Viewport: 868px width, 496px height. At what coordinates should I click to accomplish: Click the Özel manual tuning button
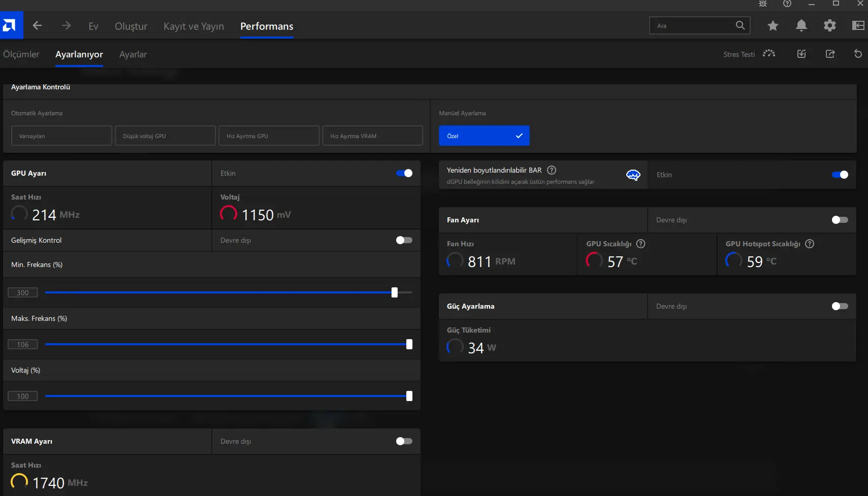point(484,136)
